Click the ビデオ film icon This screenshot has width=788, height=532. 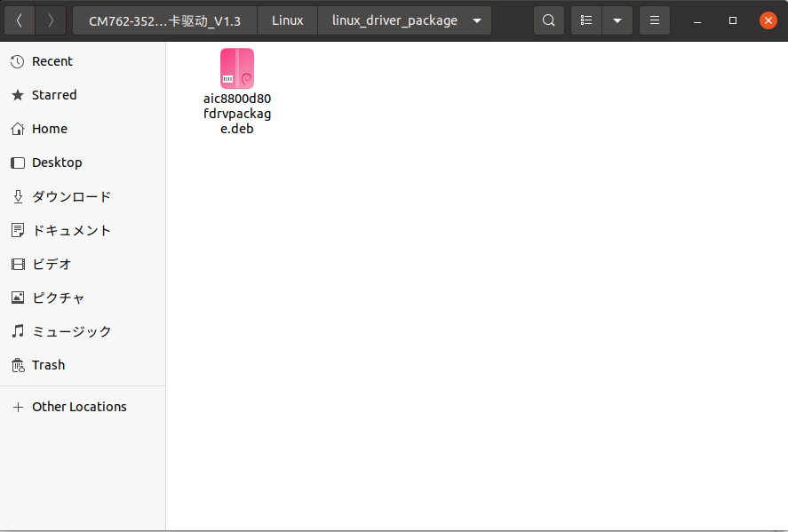click(x=18, y=265)
